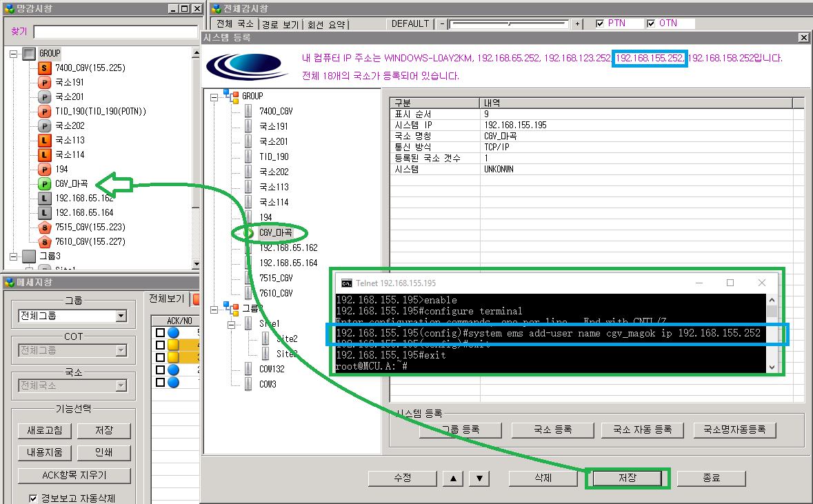Click GROUP network icon in registration tree

coord(231,96)
